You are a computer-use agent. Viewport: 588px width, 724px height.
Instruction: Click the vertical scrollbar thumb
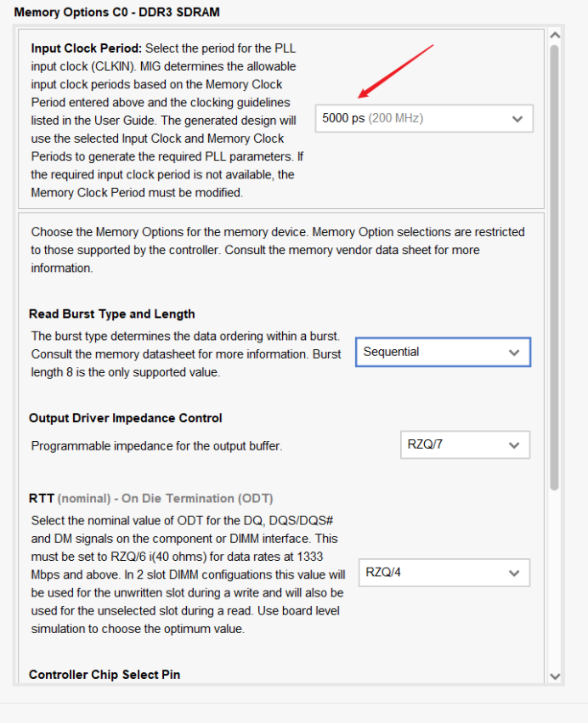coord(555,263)
